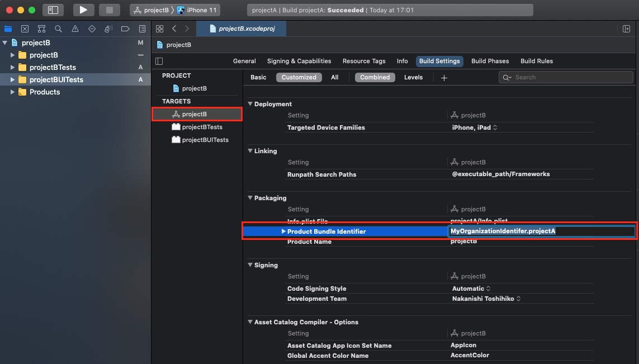This screenshot has width=639, height=364.
Task: Select the Runpath Search Paths setting
Action: click(321, 174)
